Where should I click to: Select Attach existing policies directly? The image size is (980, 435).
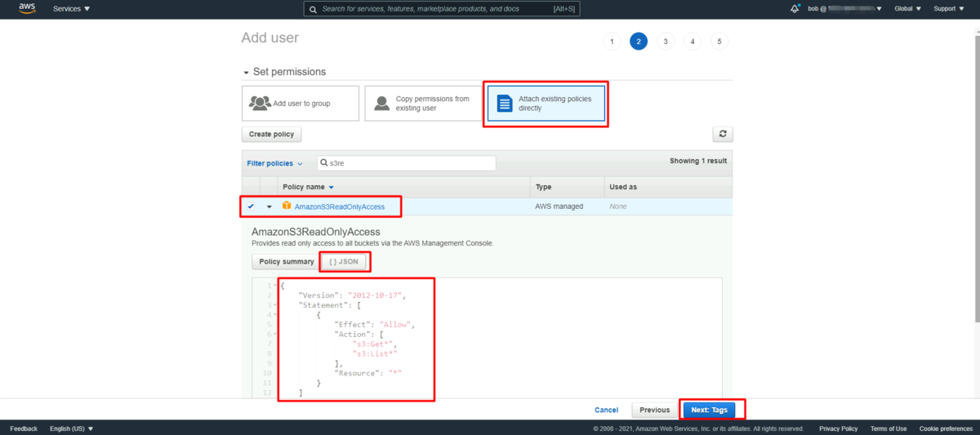click(546, 104)
